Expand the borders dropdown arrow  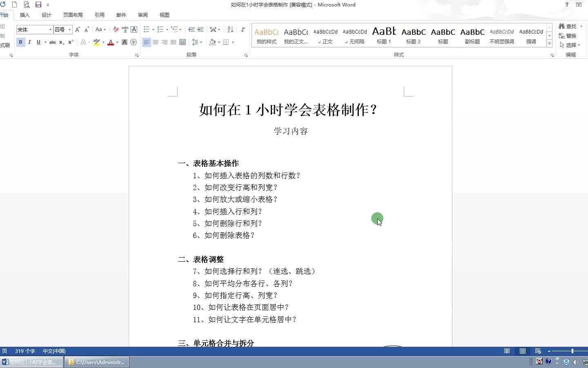233,42
